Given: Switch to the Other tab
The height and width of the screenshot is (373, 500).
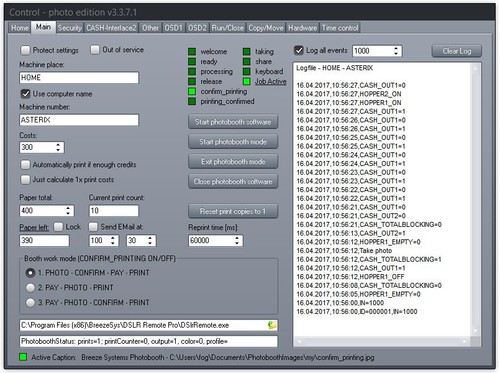Looking at the screenshot, I should 150,28.
